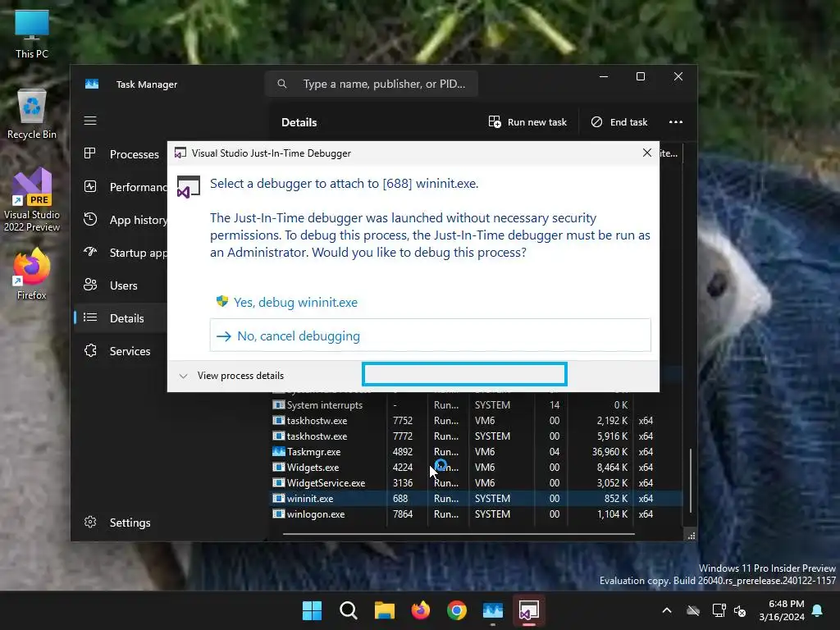
Task: Click the vertical scrollbar in Details list
Action: tap(690, 480)
